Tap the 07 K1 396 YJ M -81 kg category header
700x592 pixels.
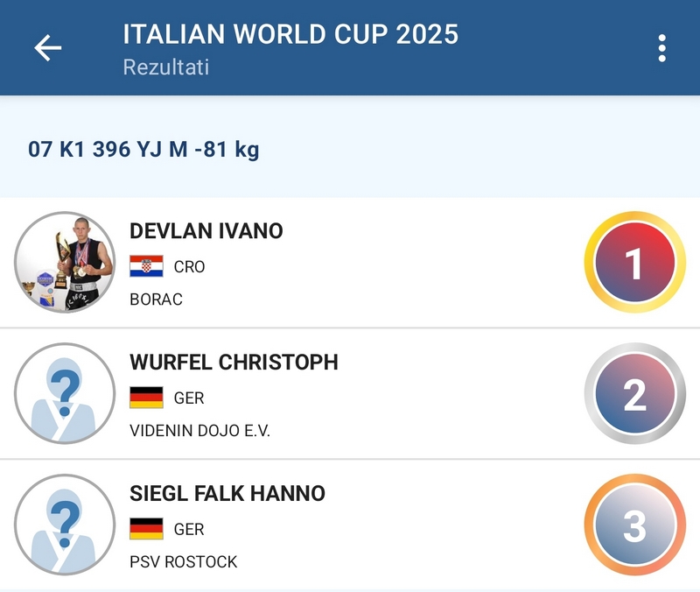[x=144, y=150]
